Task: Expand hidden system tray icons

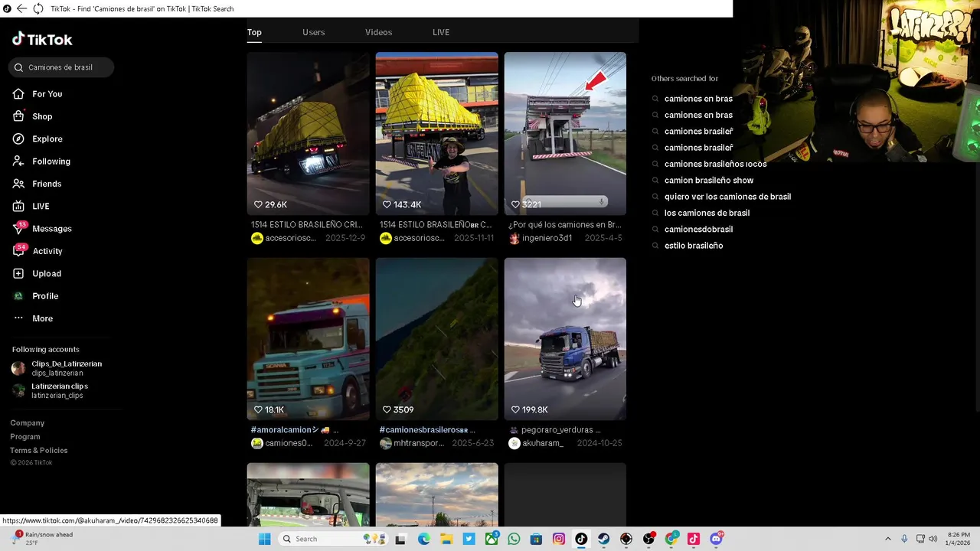Action: pyautogui.click(x=887, y=539)
